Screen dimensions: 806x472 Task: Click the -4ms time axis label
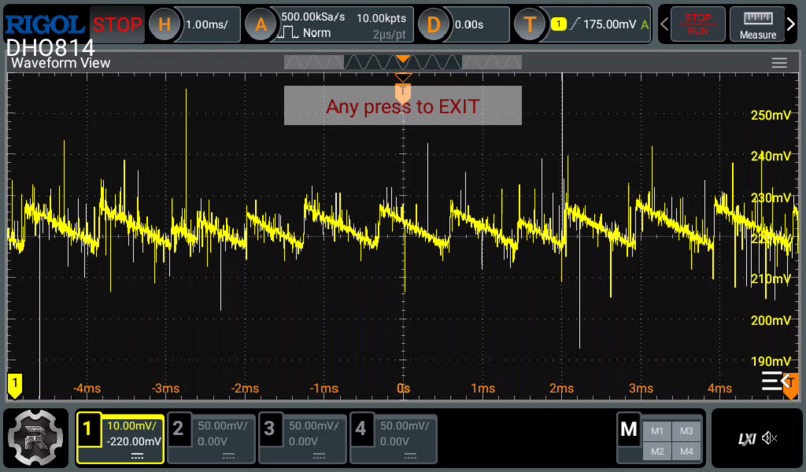pyautogui.click(x=87, y=388)
